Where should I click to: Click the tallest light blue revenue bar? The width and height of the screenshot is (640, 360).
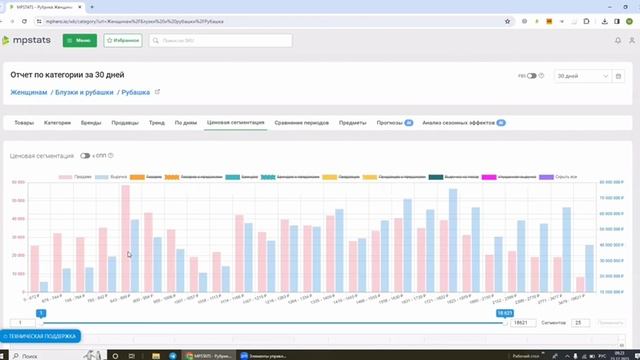(453, 240)
